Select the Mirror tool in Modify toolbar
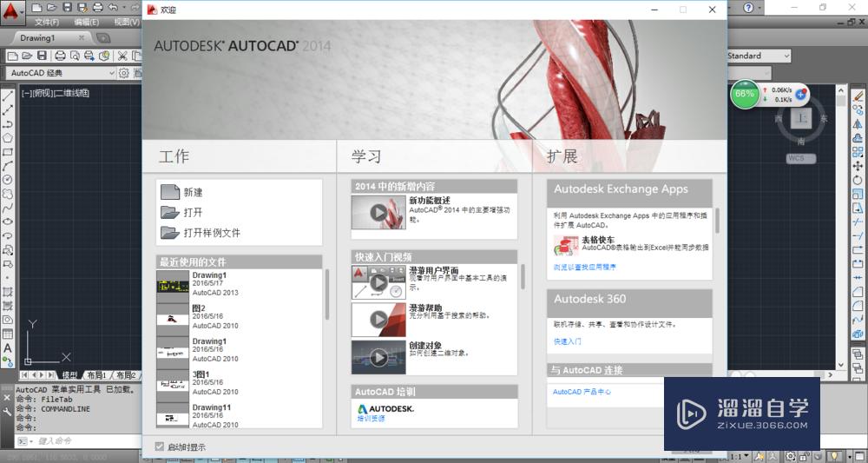Screen dimensions: 868x463 (x=858, y=124)
